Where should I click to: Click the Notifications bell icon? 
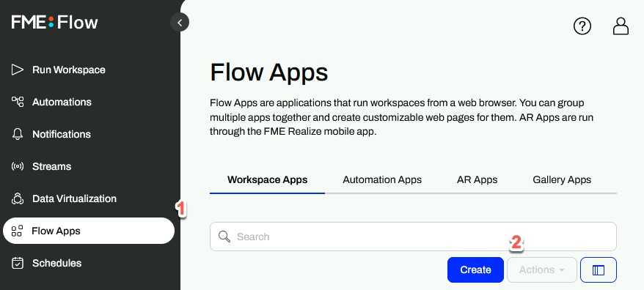(x=18, y=134)
